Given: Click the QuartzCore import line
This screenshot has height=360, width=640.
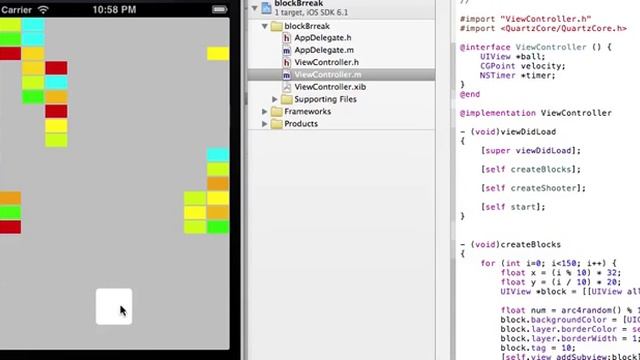Looking at the screenshot, I should click(543, 29).
